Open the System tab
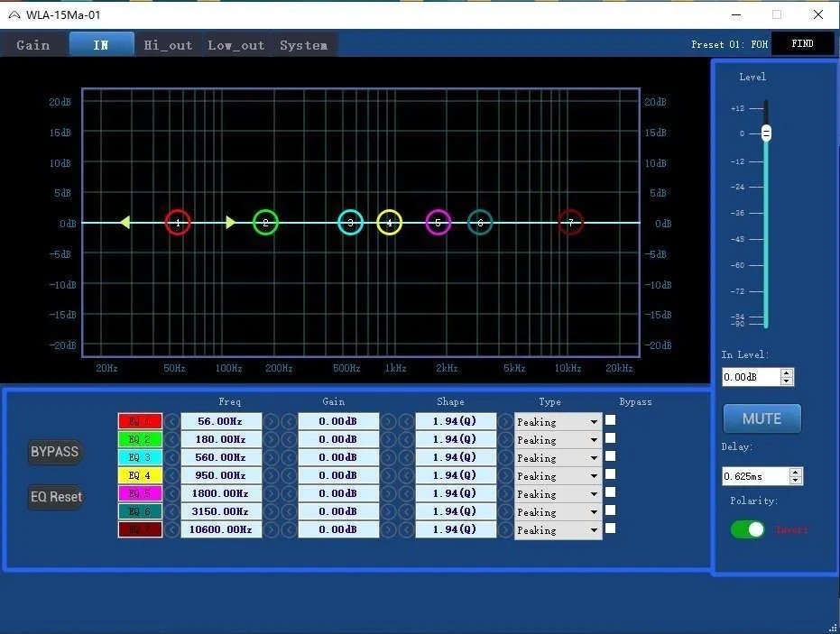 pyautogui.click(x=304, y=45)
